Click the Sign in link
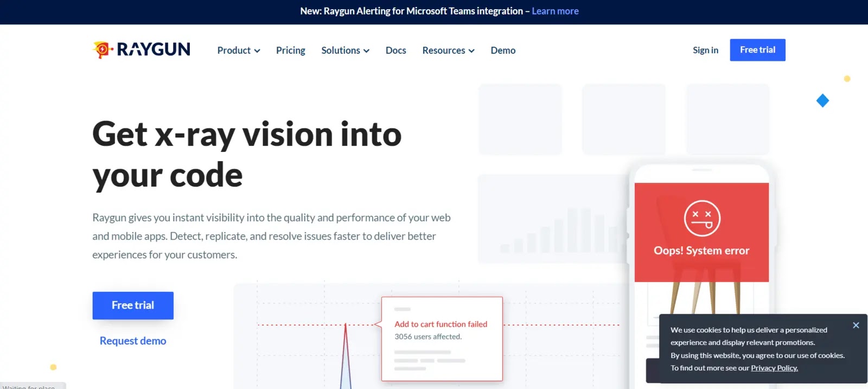 click(705, 50)
